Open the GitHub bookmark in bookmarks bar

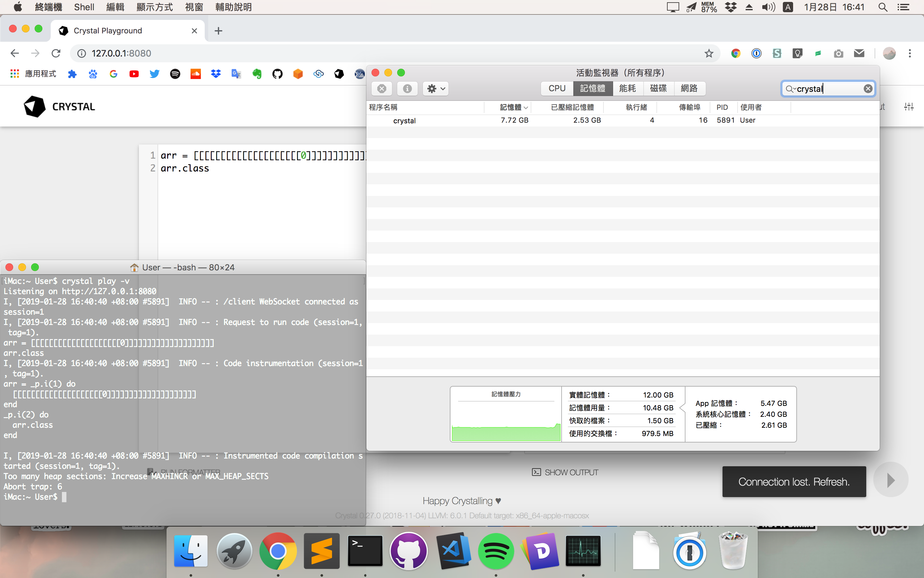pyautogui.click(x=278, y=74)
